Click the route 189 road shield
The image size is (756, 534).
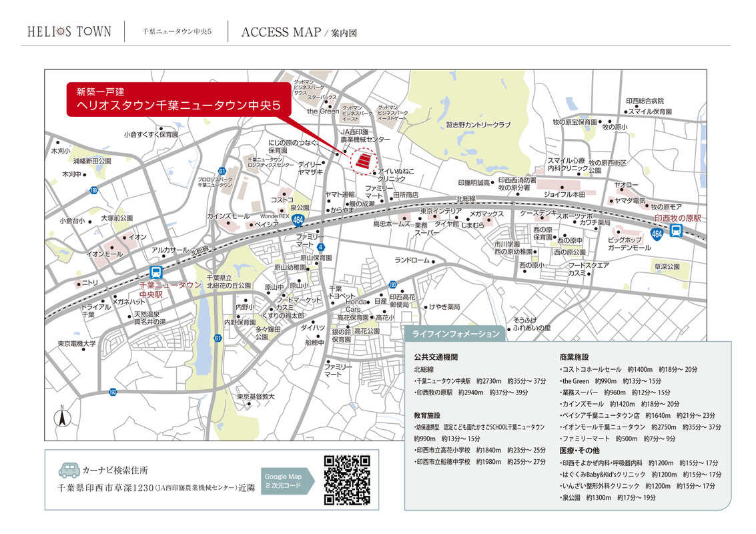[x=94, y=190]
